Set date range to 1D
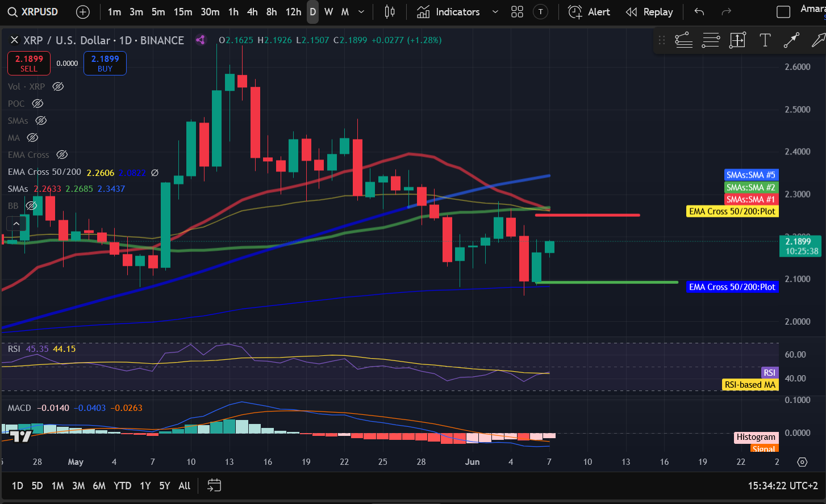 pyautogui.click(x=18, y=486)
